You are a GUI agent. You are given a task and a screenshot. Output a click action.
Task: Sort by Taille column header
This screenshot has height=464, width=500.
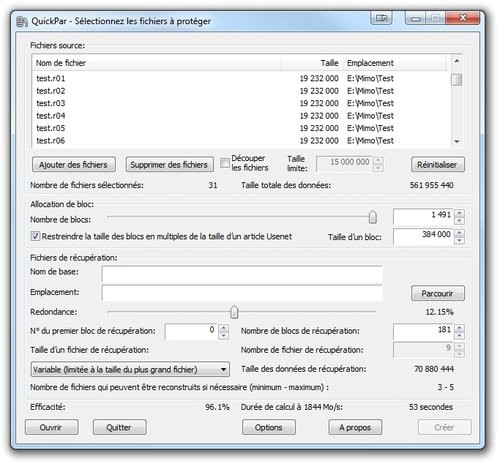tap(311, 63)
